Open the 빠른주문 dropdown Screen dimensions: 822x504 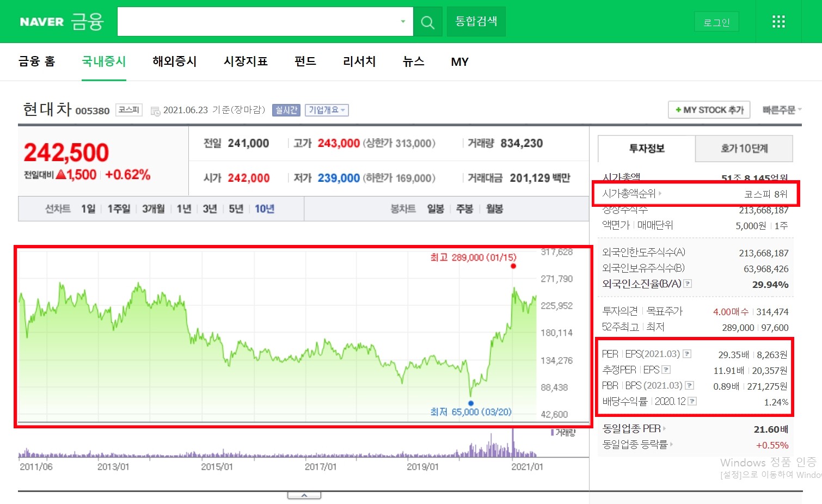pyautogui.click(x=782, y=110)
